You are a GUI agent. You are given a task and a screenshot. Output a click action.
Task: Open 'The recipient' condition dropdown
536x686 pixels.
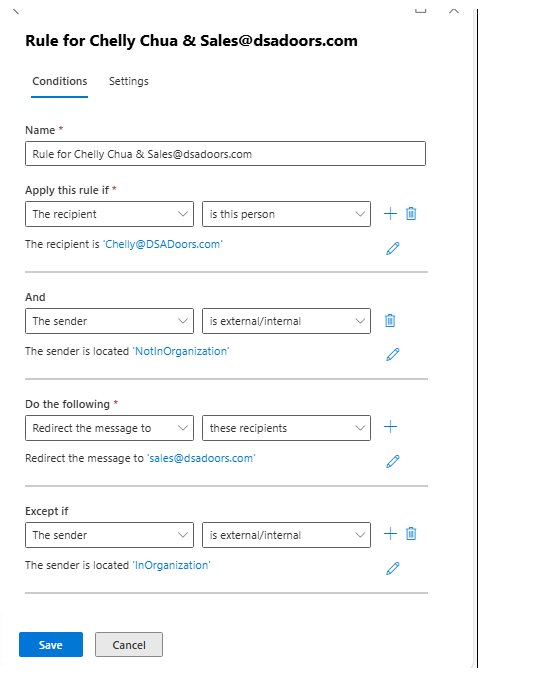(x=109, y=214)
